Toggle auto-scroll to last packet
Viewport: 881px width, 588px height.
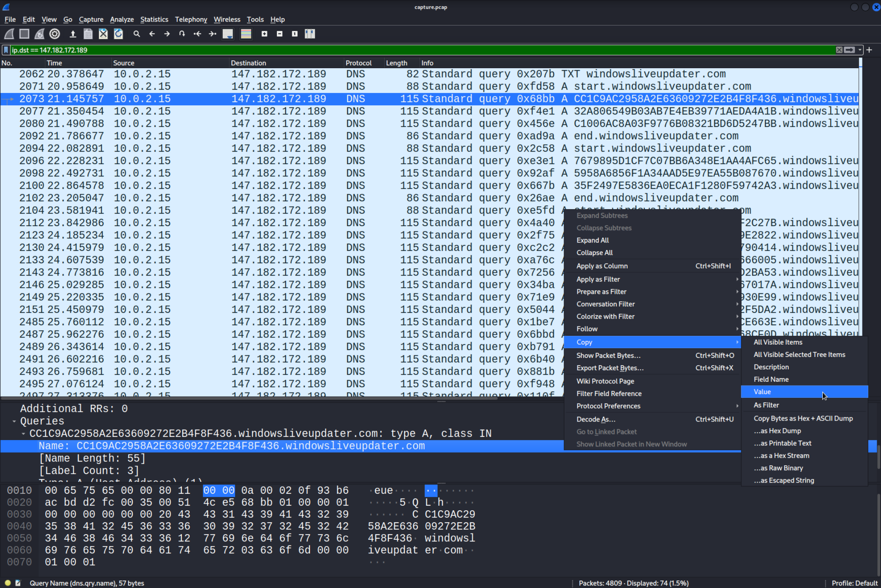(x=228, y=34)
